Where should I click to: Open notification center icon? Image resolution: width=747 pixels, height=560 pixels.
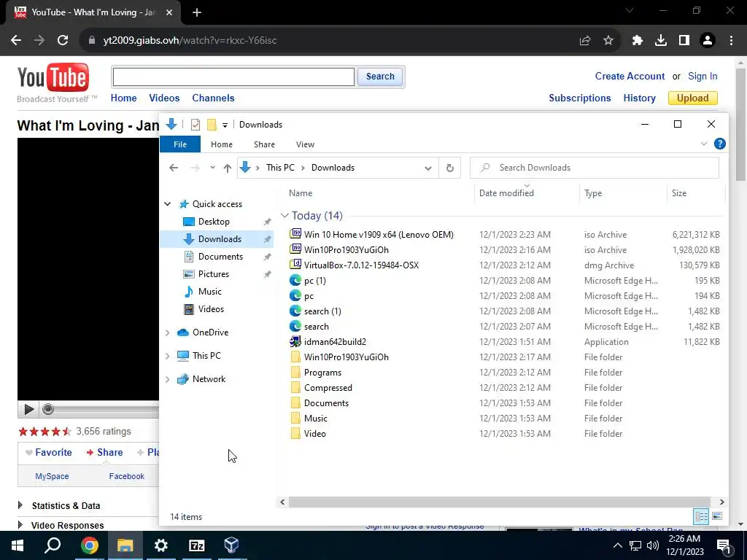pos(724,545)
